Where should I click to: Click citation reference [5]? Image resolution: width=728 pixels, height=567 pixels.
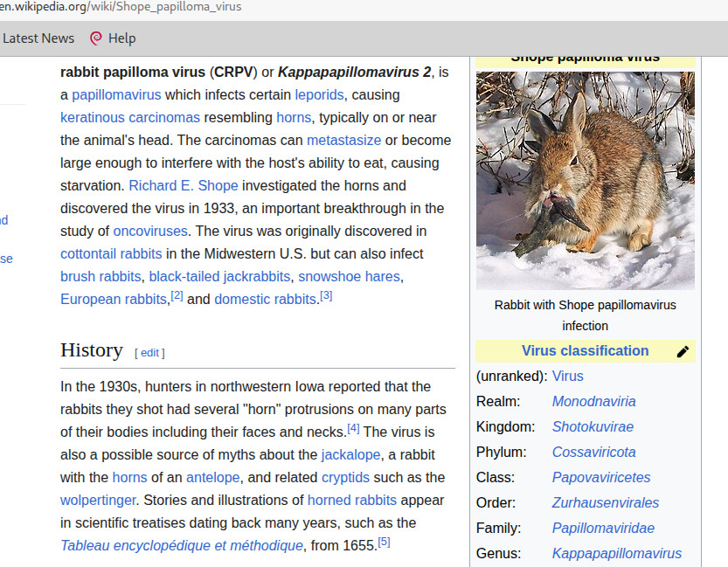[x=384, y=542]
